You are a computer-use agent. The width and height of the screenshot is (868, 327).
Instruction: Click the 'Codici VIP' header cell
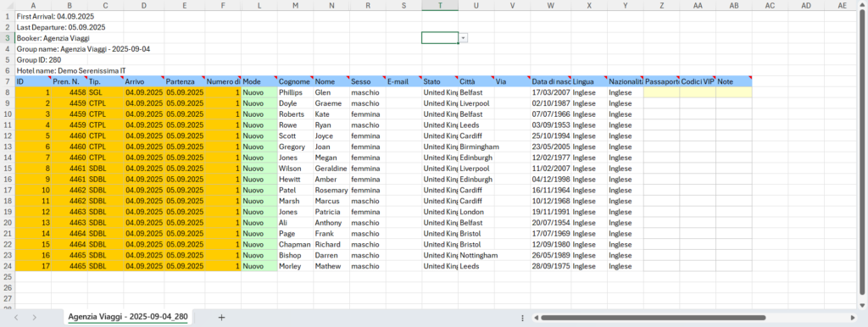pos(698,81)
